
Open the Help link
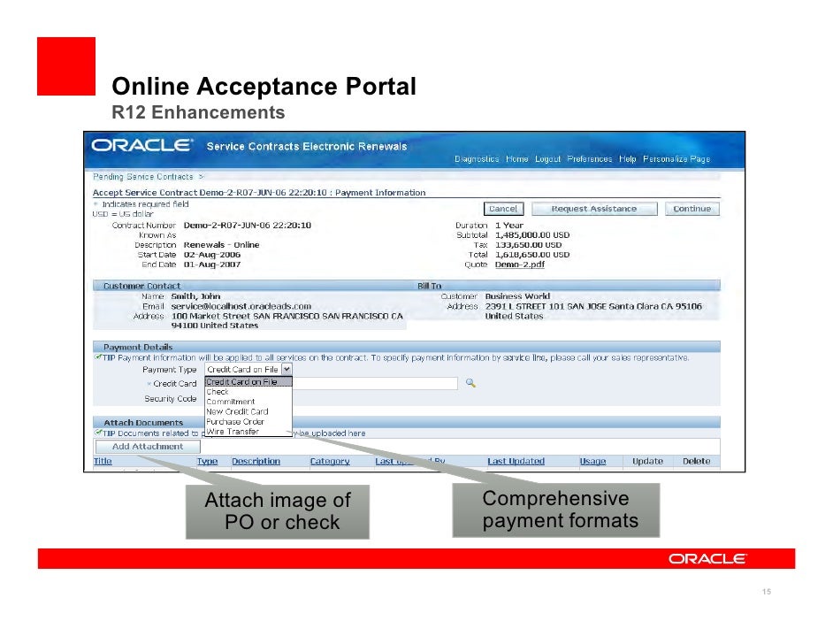coord(628,159)
